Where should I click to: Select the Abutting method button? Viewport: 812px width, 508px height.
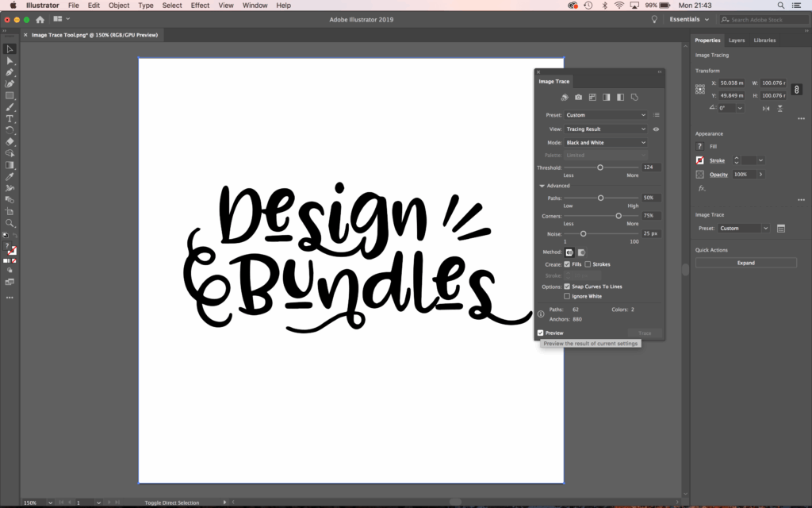pos(569,252)
